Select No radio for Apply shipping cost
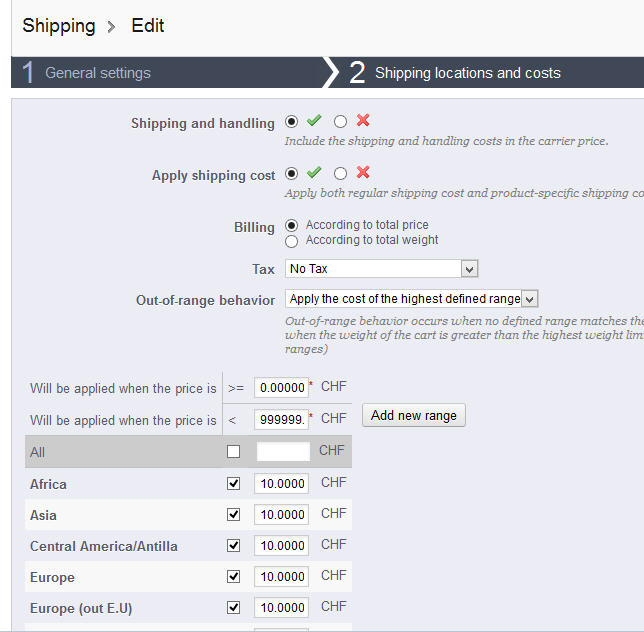The height and width of the screenshot is (632, 644). point(340,174)
